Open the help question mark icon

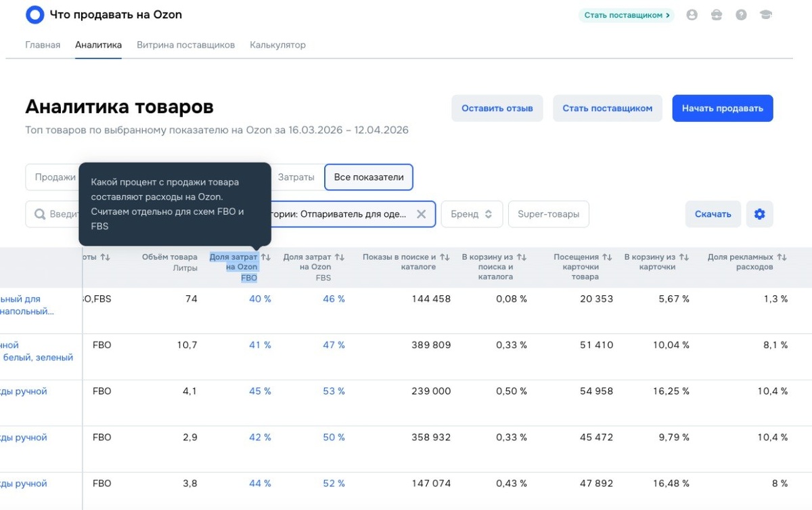741,15
